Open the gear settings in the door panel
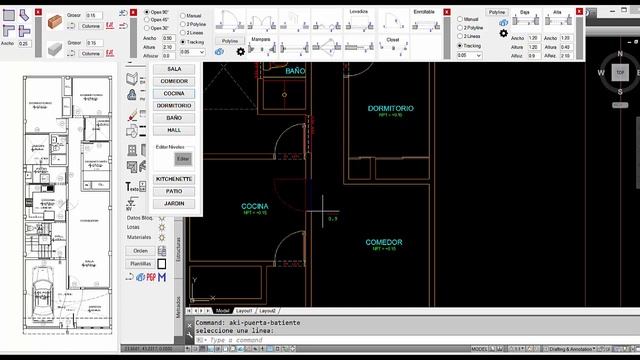Image resolution: width=640 pixels, height=360 pixels. [x=241, y=51]
